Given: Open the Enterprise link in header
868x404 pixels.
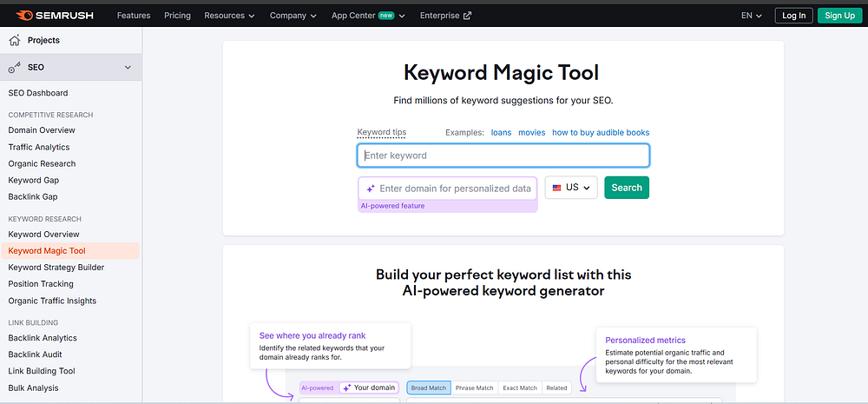Looking at the screenshot, I should click(x=445, y=16).
